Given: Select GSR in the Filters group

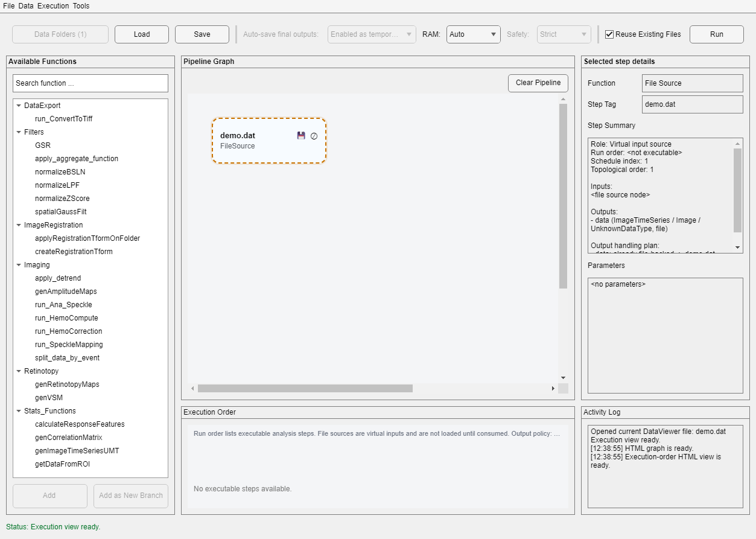Looking at the screenshot, I should (43, 145).
